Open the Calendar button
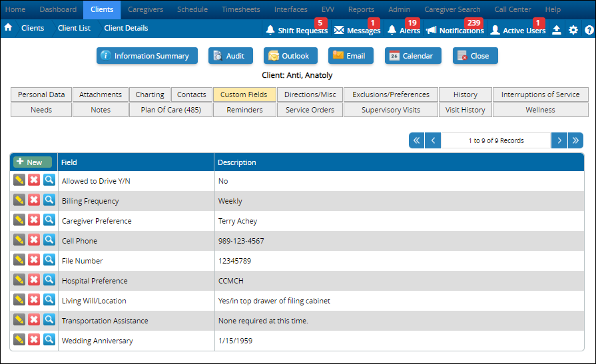 coord(413,56)
